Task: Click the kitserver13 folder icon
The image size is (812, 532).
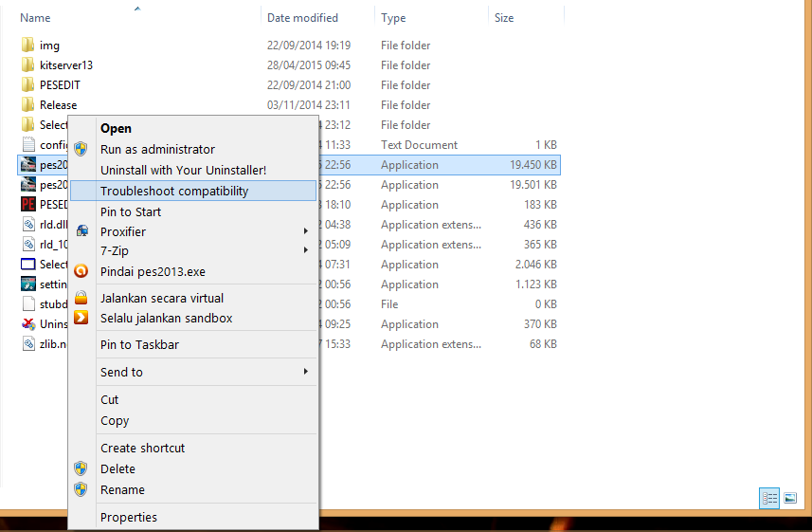Action: 28,64
